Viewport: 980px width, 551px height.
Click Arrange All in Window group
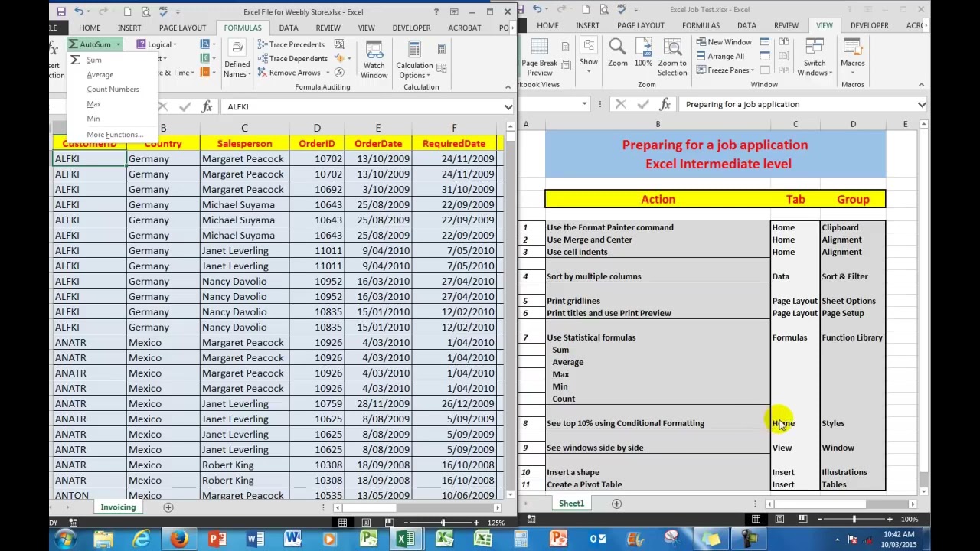point(720,56)
